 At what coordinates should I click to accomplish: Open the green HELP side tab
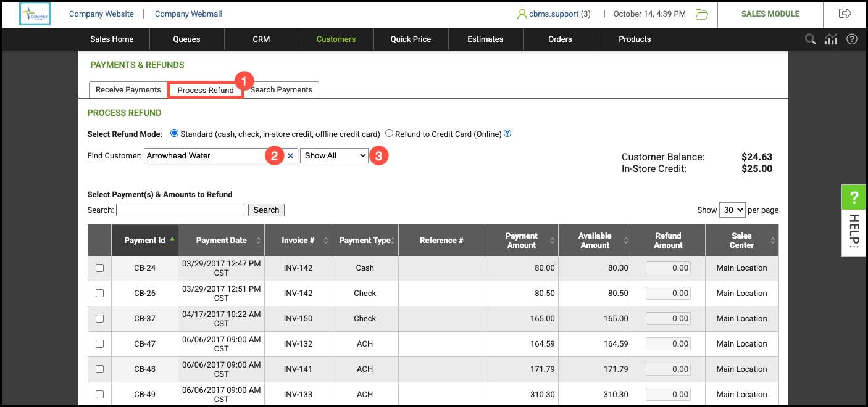point(854,220)
